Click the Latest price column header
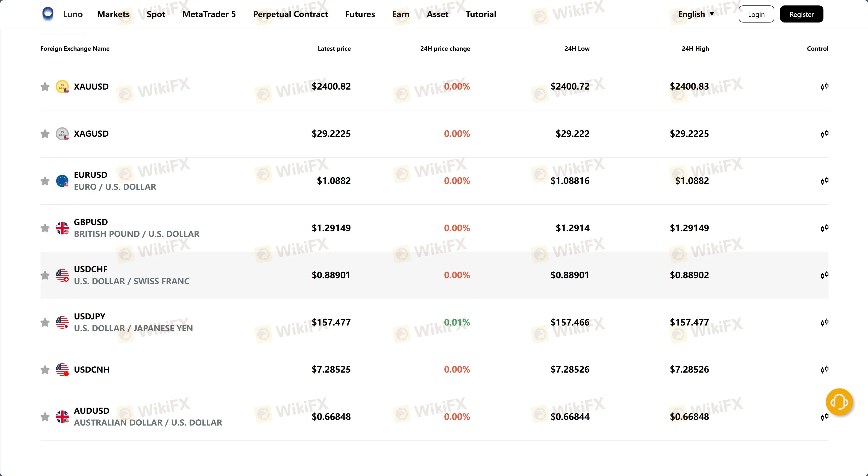The image size is (868, 476). pyautogui.click(x=334, y=49)
